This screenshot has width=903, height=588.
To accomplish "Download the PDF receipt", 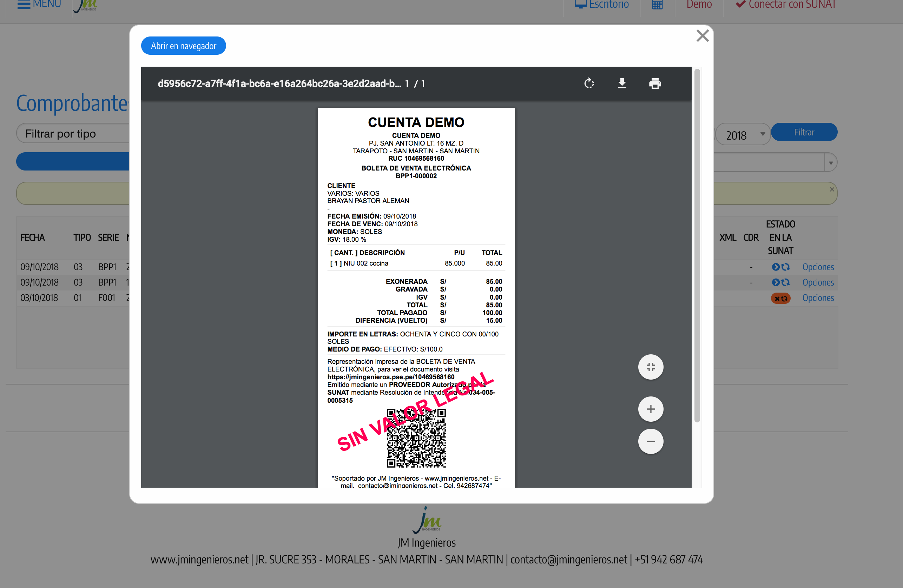I will coord(622,83).
